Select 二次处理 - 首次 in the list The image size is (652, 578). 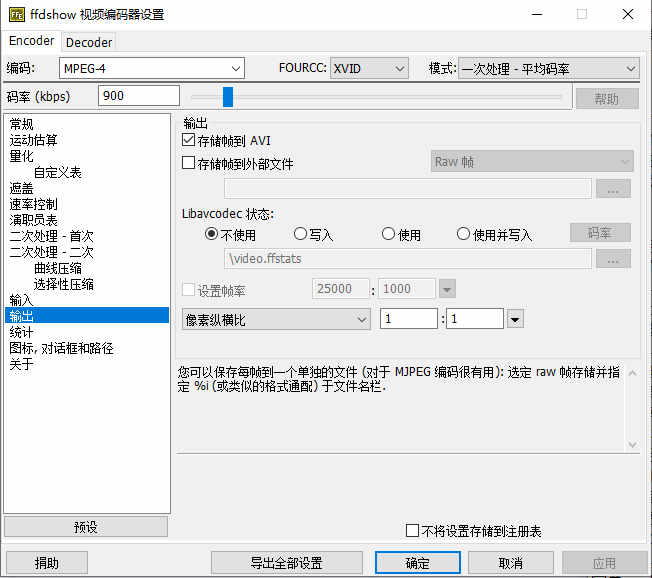point(52,236)
